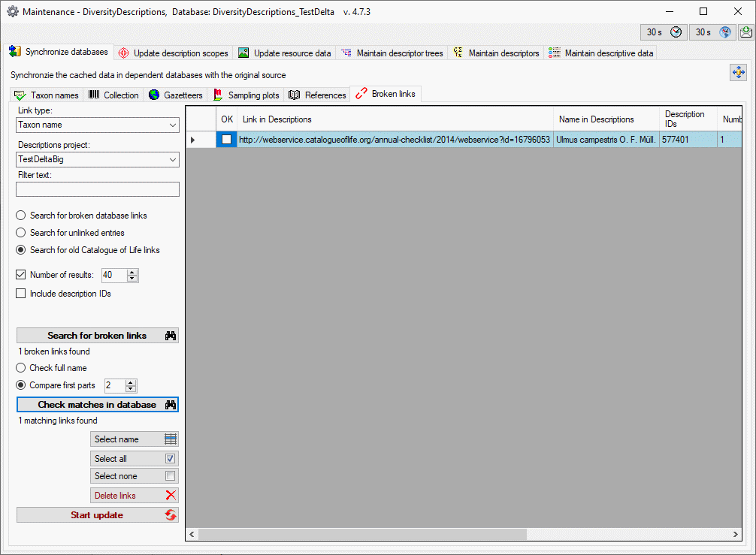Click the feedback envelope icon at top right
Screen dimensions: 756x555
[x=746, y=32]
